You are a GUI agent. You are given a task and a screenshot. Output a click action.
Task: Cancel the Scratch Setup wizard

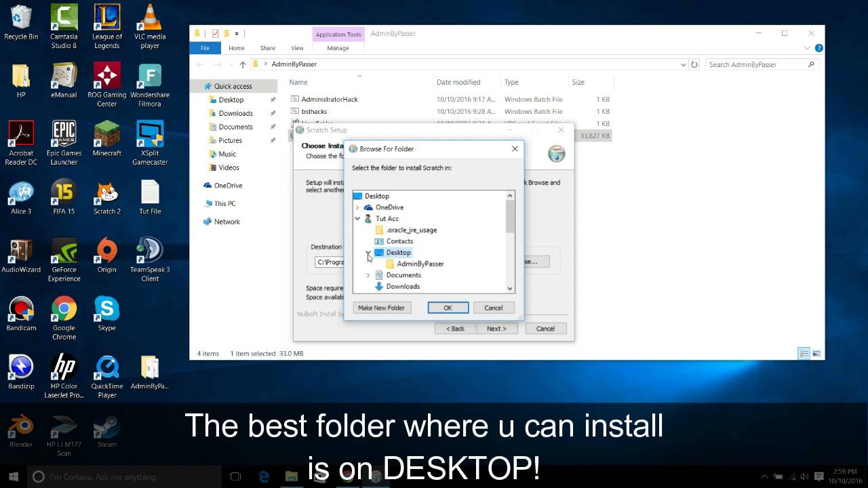coord(545,329)
